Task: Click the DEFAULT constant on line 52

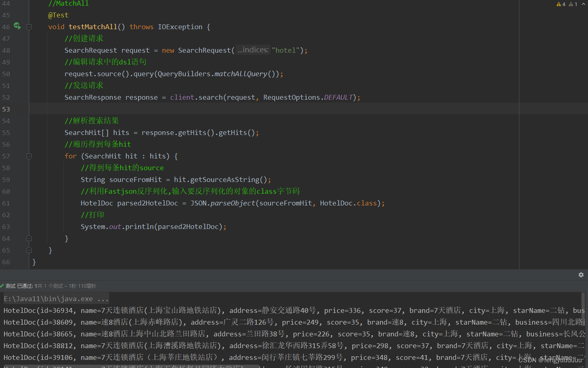Action: click(x=338, y=97)
